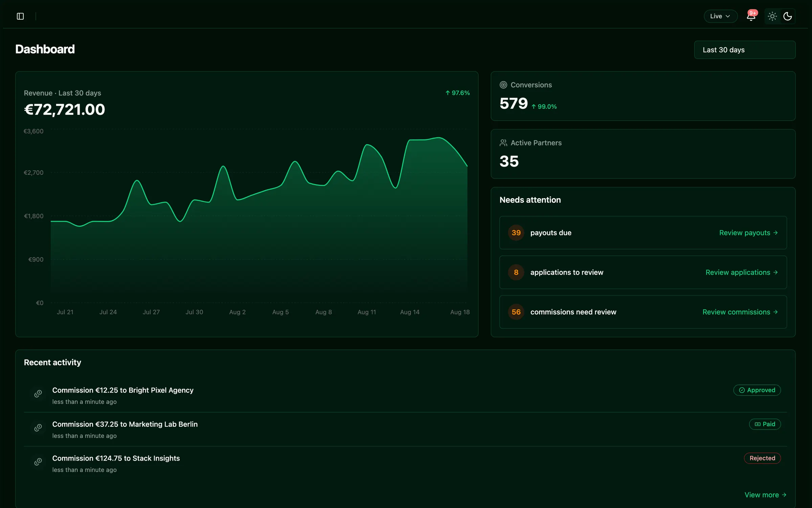Open Commission €37.25 to Marketing Lab Berlin
812x508 pixels.
point(125,424)
